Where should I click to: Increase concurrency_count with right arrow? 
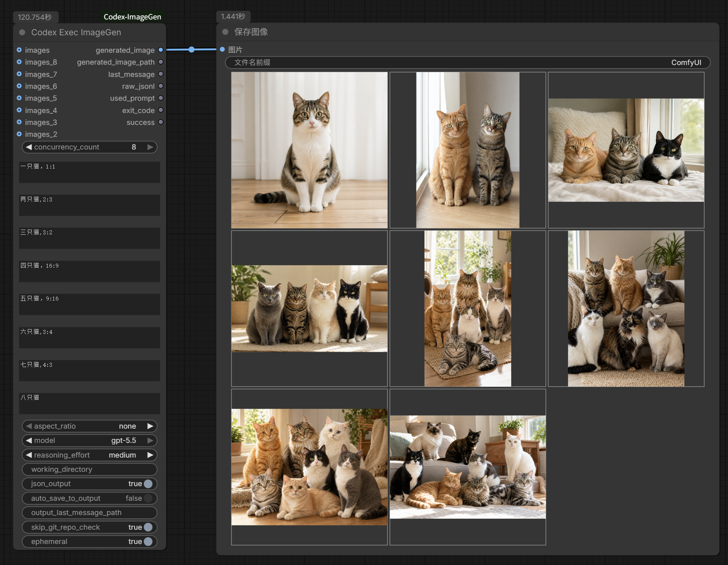pyautogui.click(x=150, y=147)
